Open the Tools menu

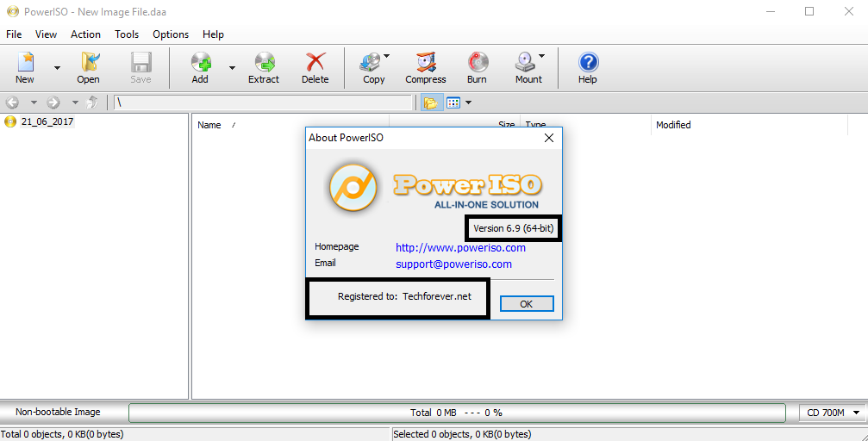(127, 34)
